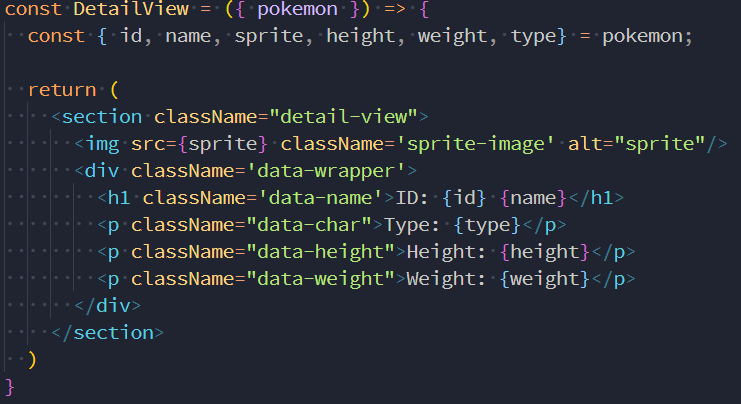This screenshot has height=404, width=741.
Task: Click 'pokemon;' at end of destructuring line
Action: (647, 36)
